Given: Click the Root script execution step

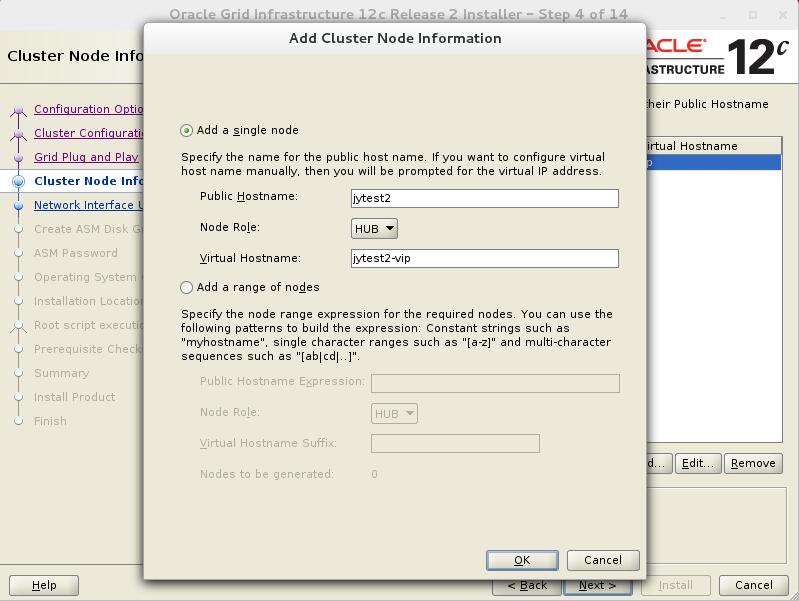Looking at the screenshot, I should coord(89,325).
